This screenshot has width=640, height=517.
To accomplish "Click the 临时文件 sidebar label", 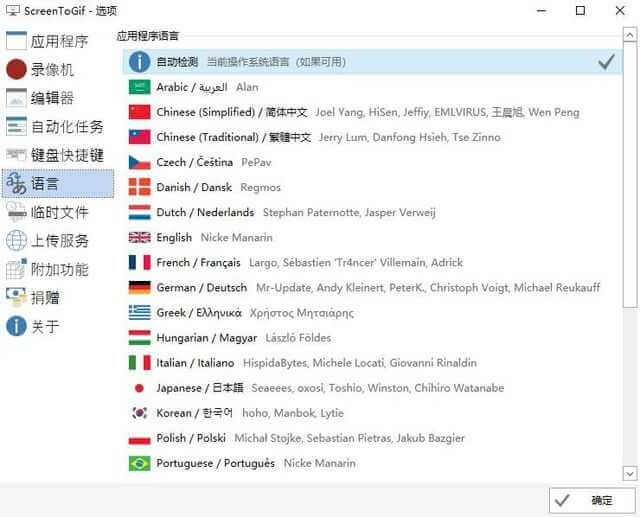I will (60, 213).
